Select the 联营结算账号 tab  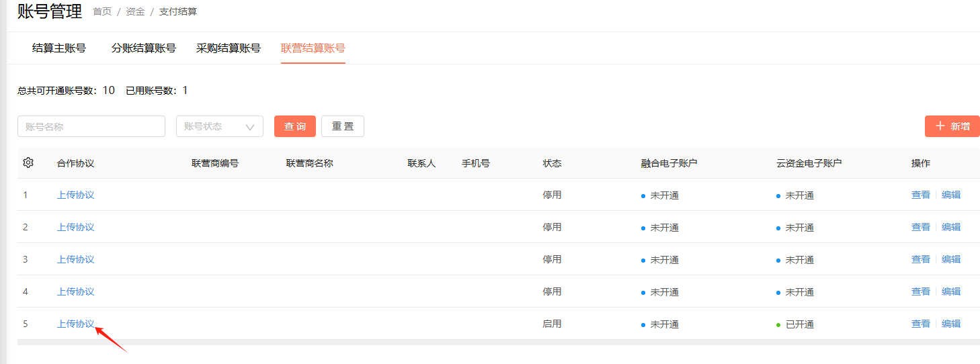coord(313,48)
